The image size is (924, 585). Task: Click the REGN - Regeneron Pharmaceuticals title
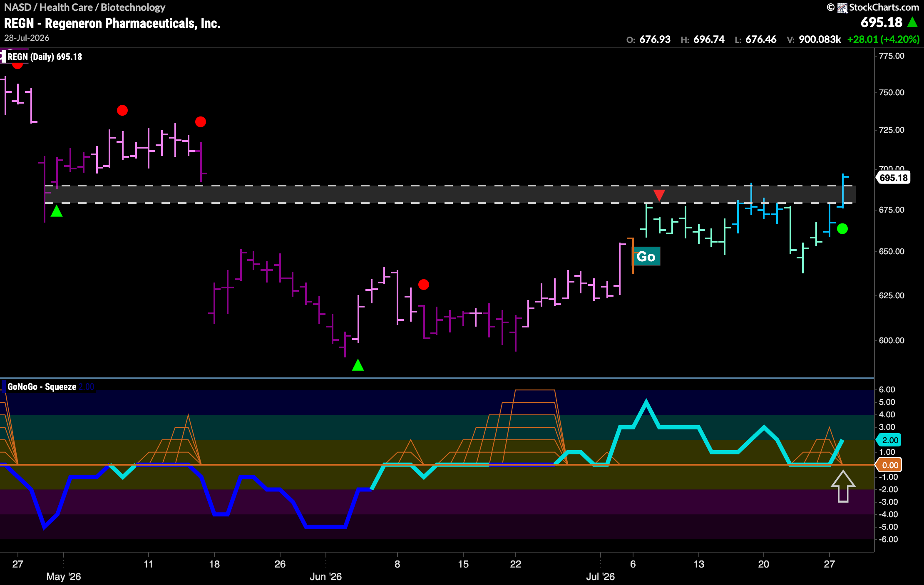click(112, 23)
